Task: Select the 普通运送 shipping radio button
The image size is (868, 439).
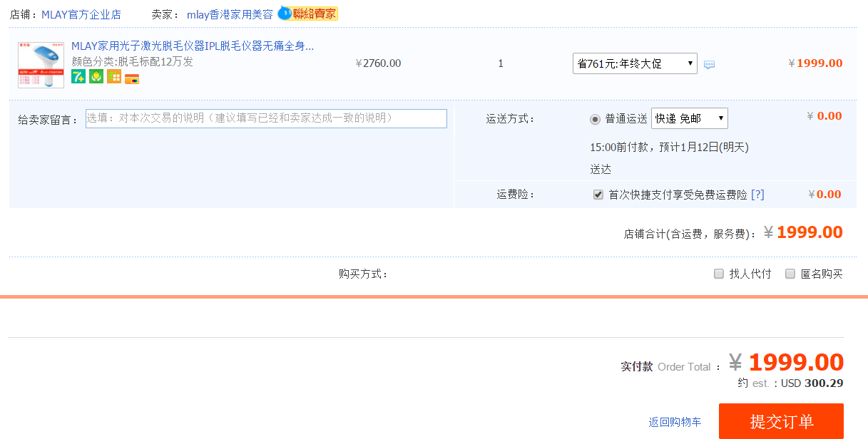Action: [x=595, y=119]
